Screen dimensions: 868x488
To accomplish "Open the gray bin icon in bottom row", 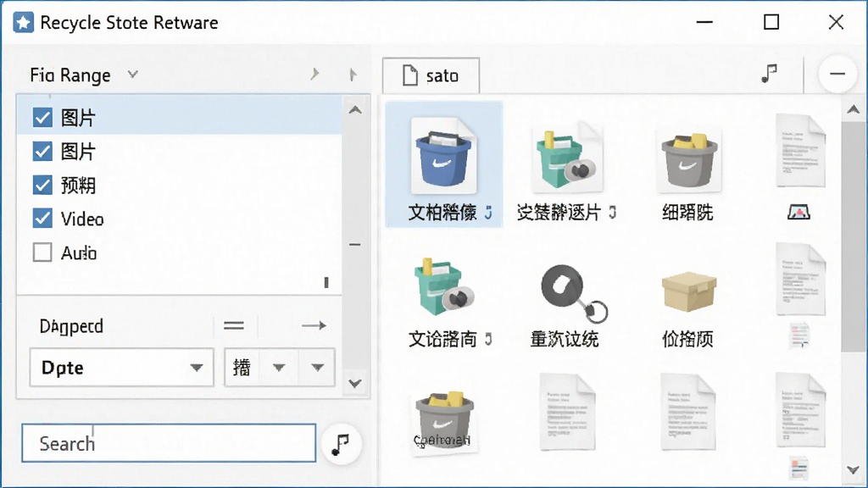I will (x=444, y=422).
